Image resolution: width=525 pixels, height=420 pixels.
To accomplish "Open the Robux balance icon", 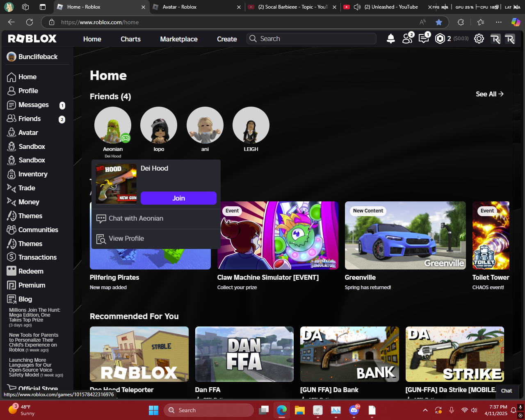I will click(x=440, y=39).
